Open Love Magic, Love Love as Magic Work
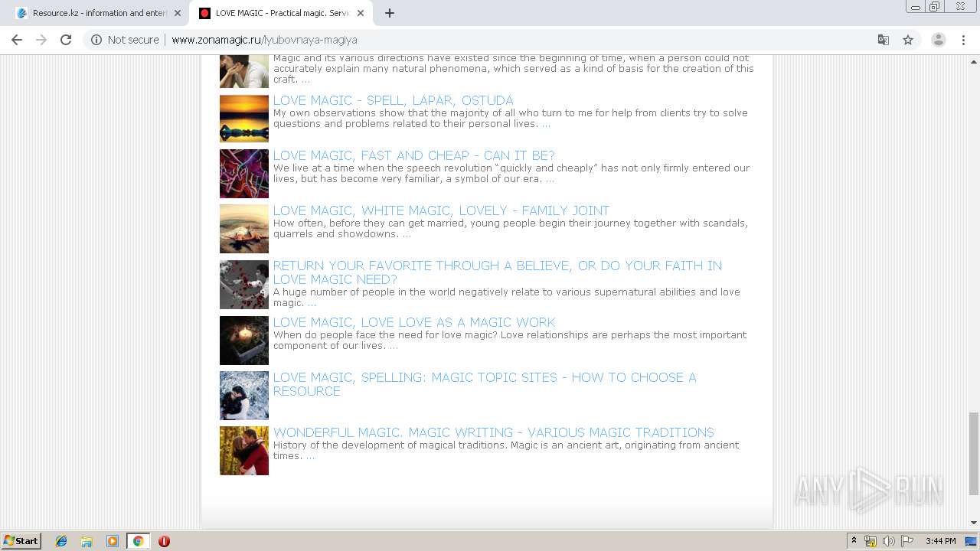 [x=413, y=322]
